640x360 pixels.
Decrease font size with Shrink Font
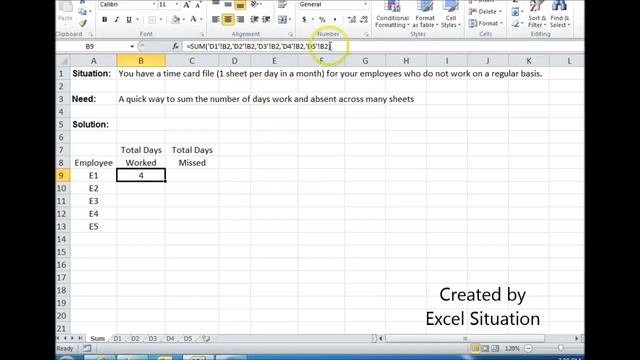coord(198,5)
